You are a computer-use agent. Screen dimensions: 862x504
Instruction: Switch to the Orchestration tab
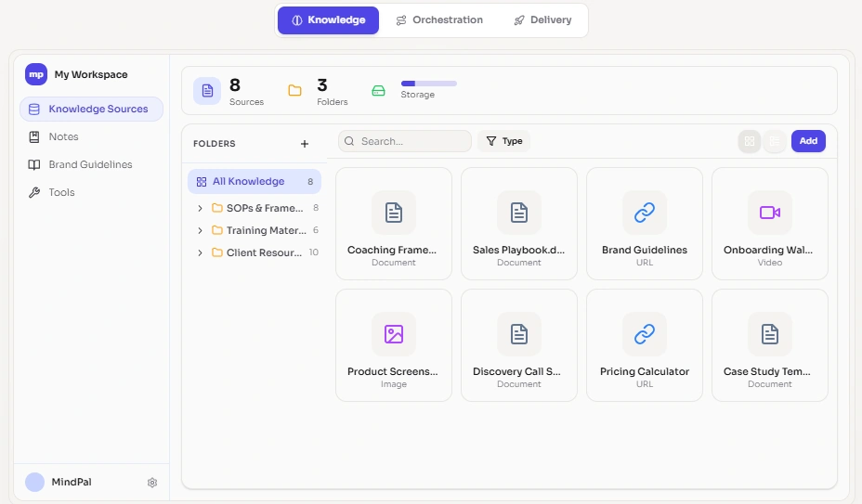pos(439,20)
